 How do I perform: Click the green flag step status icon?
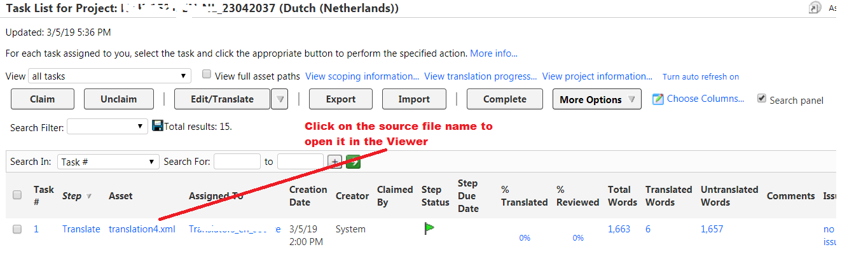pos(429,229)
